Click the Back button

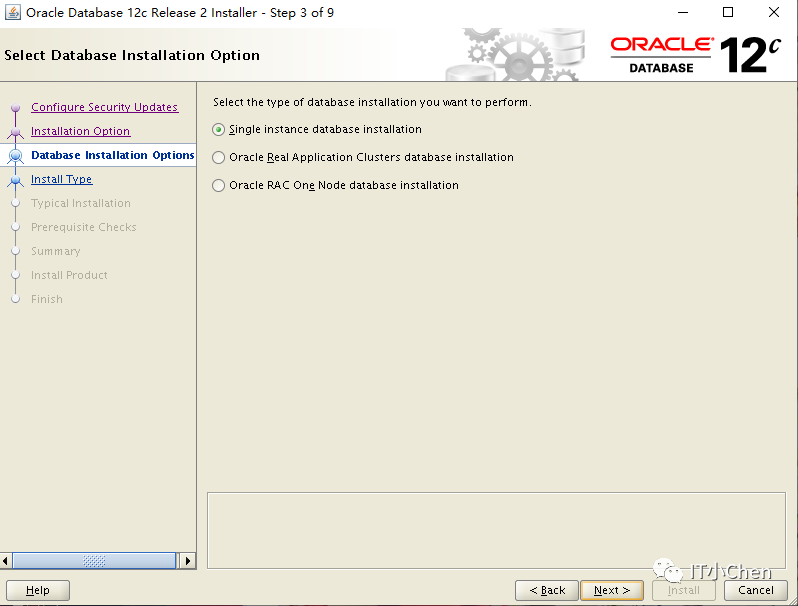pyautogui.click(x=547, y=590)
